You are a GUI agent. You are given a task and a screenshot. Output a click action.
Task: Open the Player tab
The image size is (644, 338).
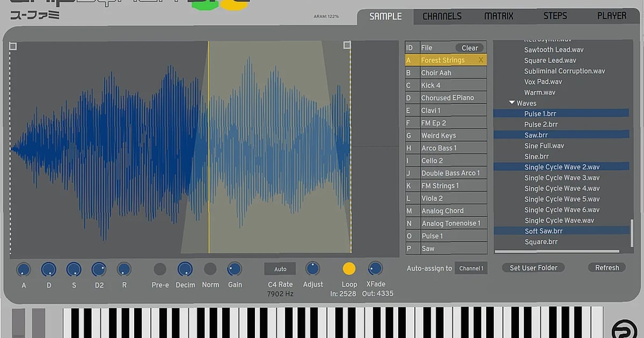click(611, 16)
